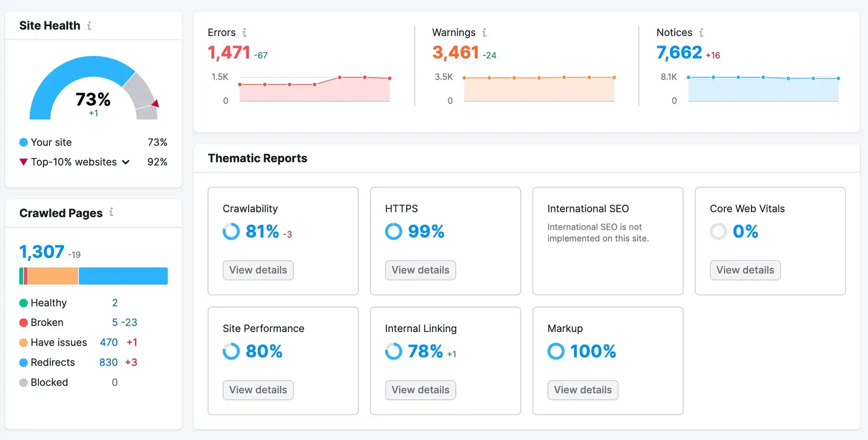Viewport: 868px width, 440px height.
Task: Click the Errors trend chart
Action: tap(315, 89)
